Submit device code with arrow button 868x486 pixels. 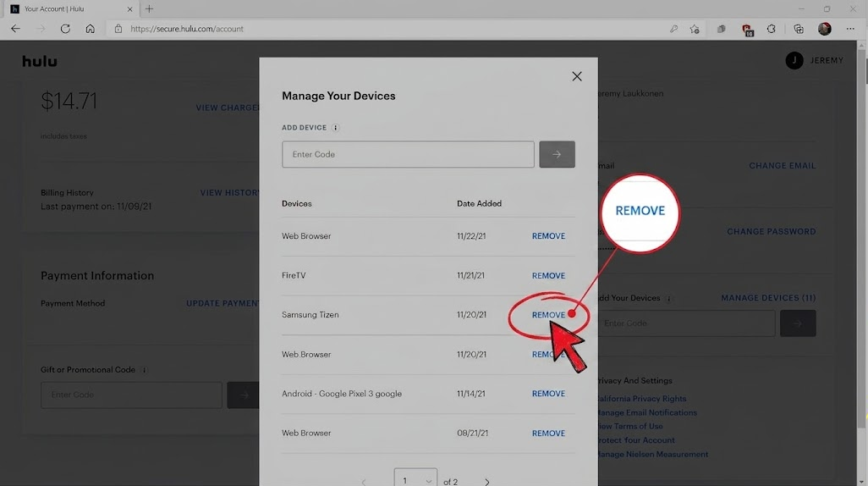[557, 154]
